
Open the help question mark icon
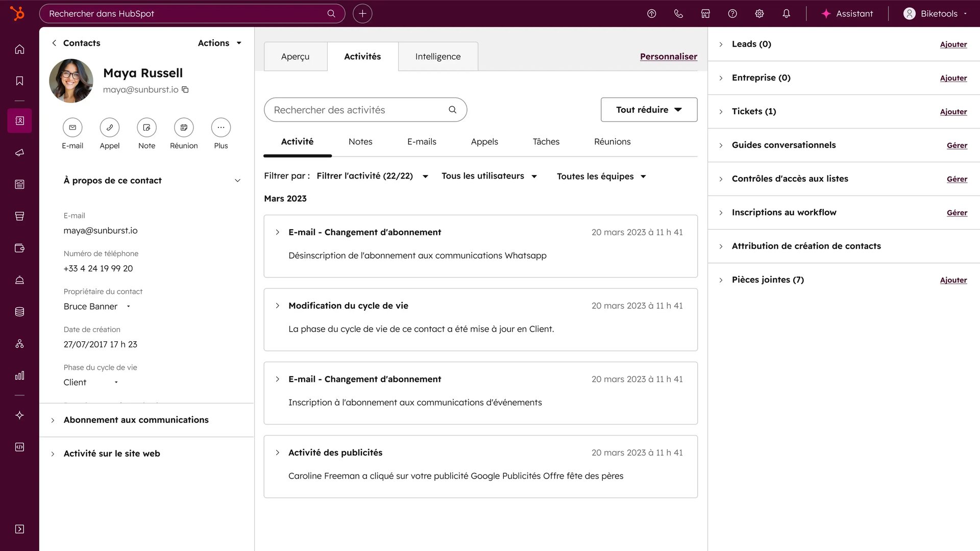point(732,13)
